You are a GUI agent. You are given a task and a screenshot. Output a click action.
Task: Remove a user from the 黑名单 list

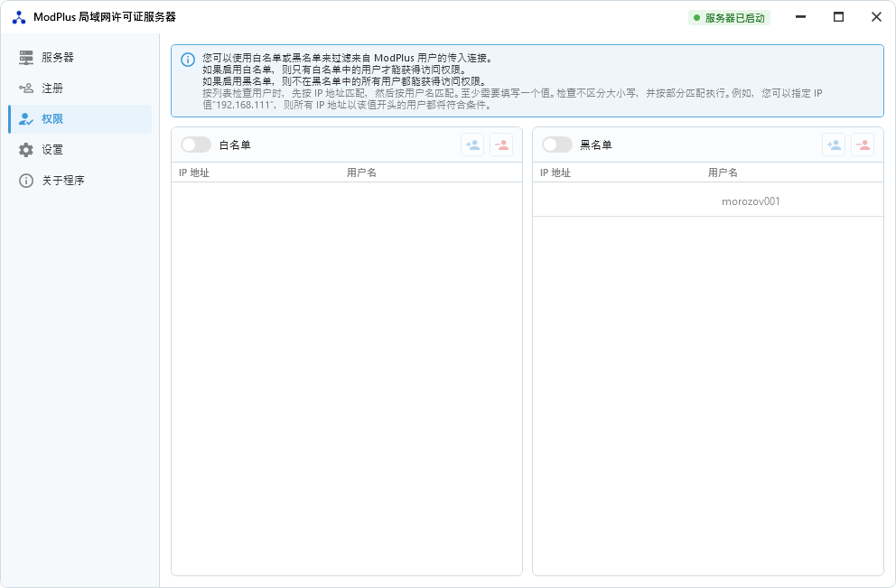(x=863, y=145)
